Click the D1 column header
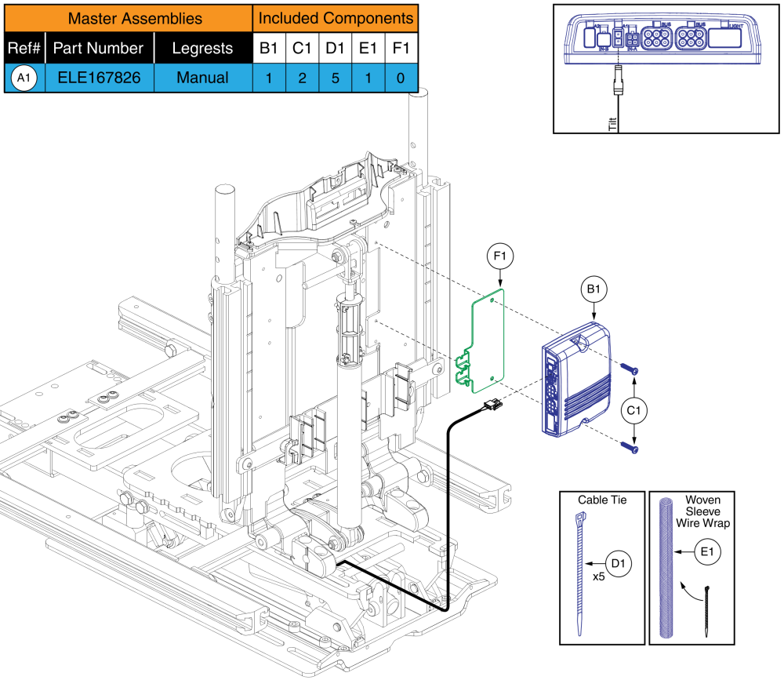This screenshot has width=784, height=680. coord(335,48)
